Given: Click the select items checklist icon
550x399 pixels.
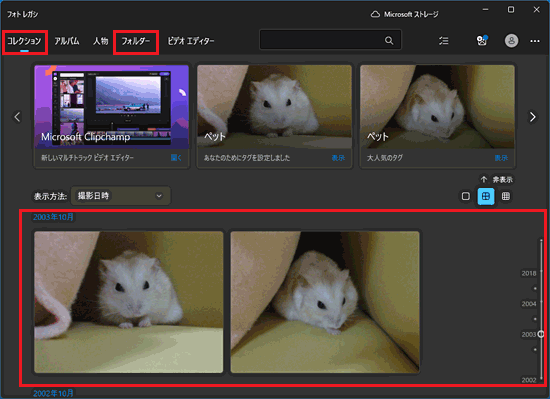Looking at the screenshot, I should pyautogui.click(x=444, y=41).
